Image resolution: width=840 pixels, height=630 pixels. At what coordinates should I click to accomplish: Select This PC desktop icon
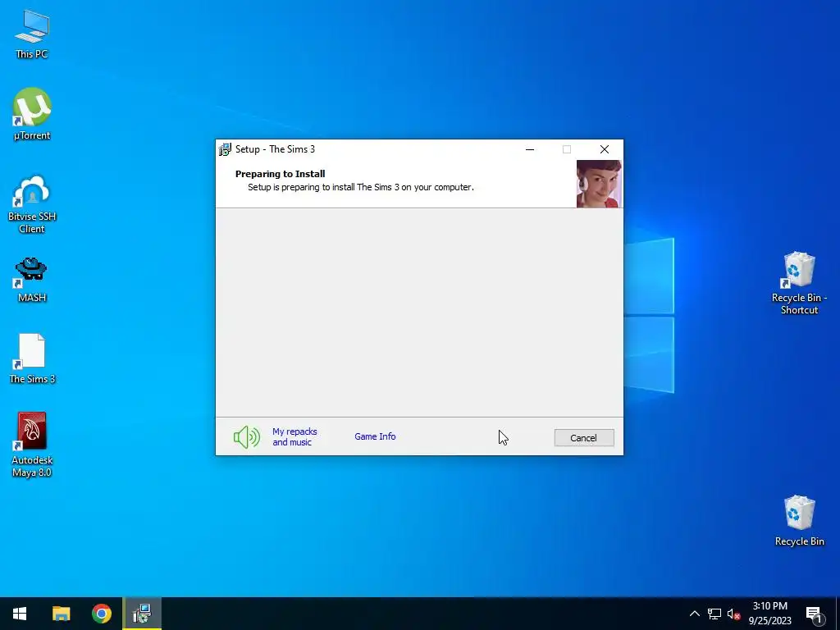point(32,34)
